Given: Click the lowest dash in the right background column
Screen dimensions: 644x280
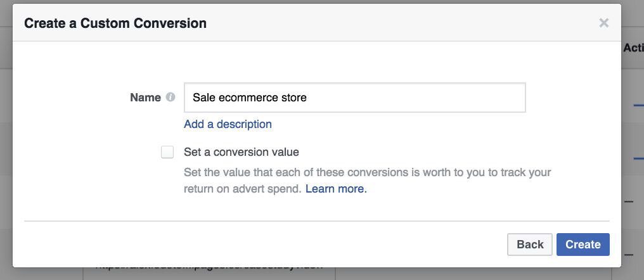Looking at the screenshot, I should [x=629, y=254].
